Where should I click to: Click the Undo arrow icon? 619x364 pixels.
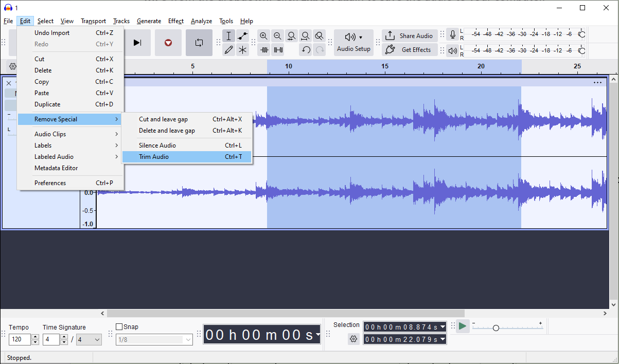point(306,49)
